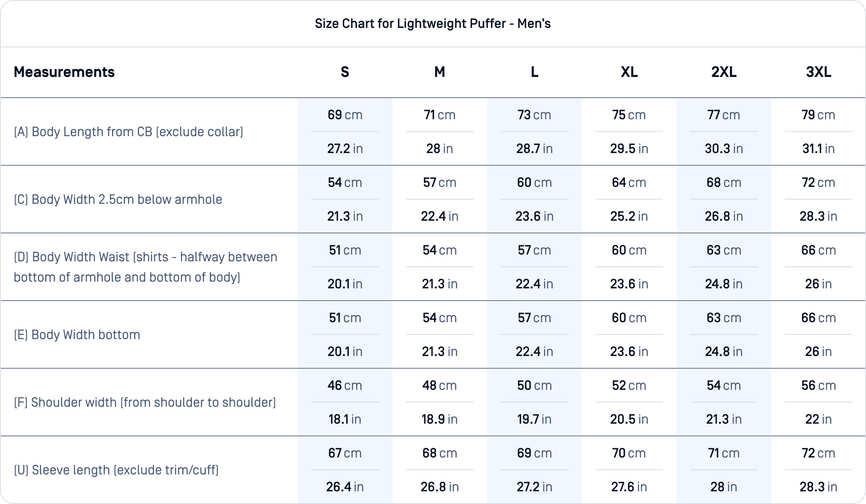This screenshot has height=504, width=866.
Task: Click the S size column header
Action: (345, 72)
